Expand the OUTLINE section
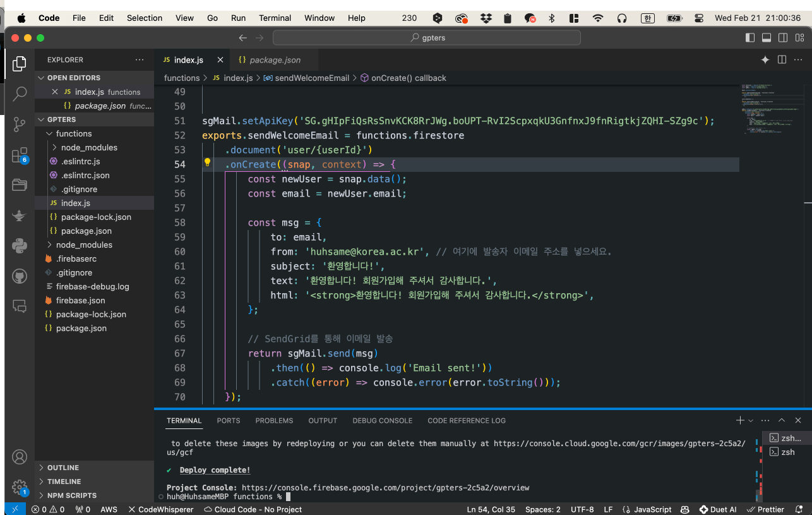 click(x=63, y=468)
